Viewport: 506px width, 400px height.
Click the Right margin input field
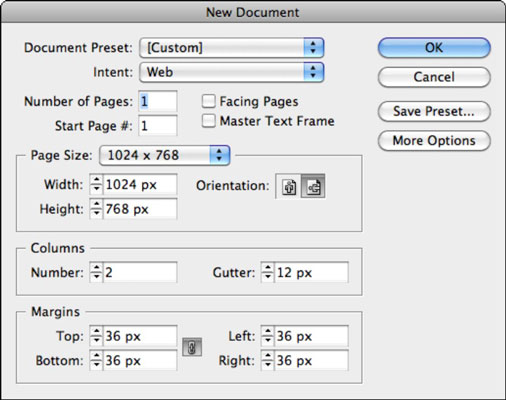(311, 360)
